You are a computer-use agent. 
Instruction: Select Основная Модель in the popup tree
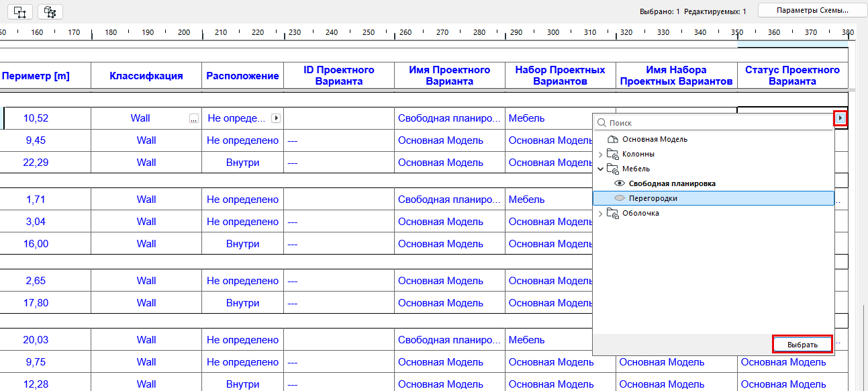pos(655,140)
